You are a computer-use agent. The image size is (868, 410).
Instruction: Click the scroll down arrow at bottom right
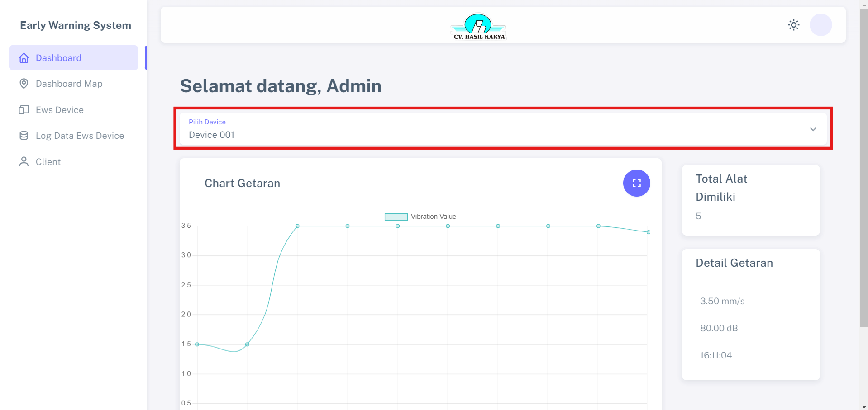[863, 406]
